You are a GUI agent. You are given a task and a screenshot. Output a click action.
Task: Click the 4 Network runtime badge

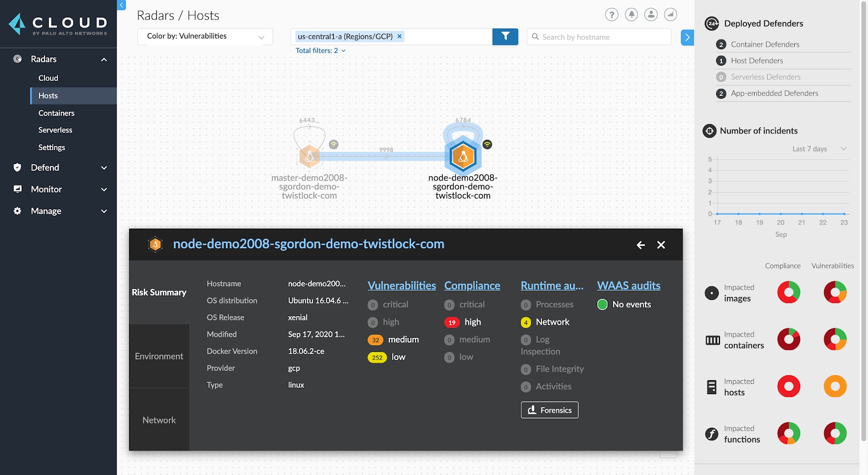(x=526, y=323)
